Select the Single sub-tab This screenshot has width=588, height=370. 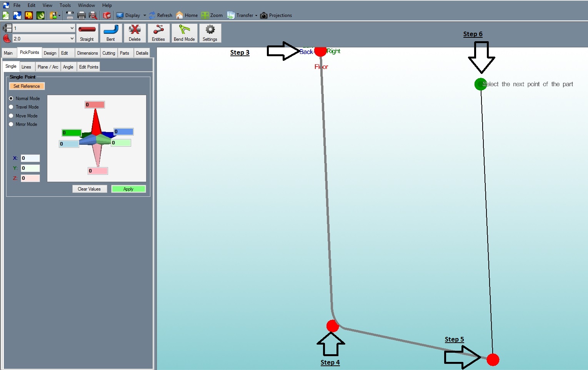point(11,66)
